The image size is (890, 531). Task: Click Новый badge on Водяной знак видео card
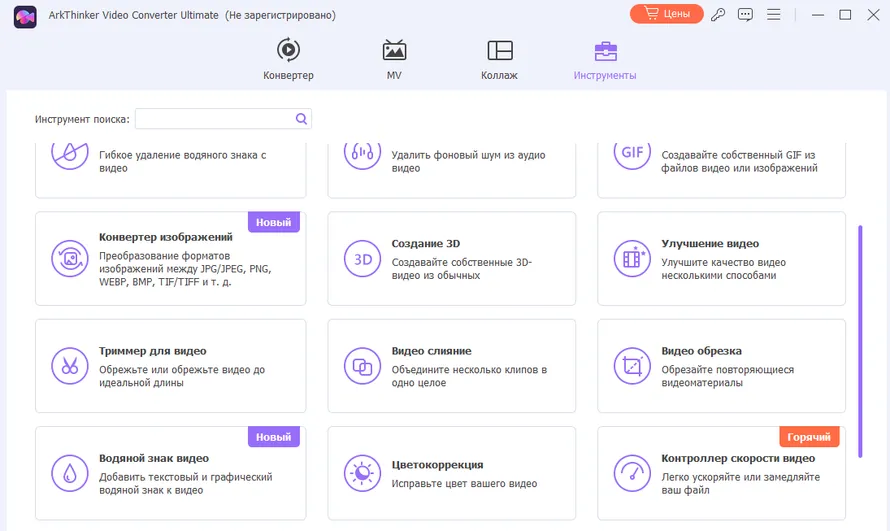(x=274, y=437)
